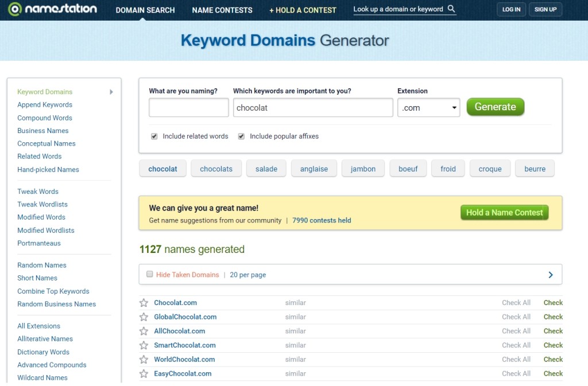Click the Sign Up button
Image resolution: width=588 pixels, height=386 pixels.
[x=546, y=9]
